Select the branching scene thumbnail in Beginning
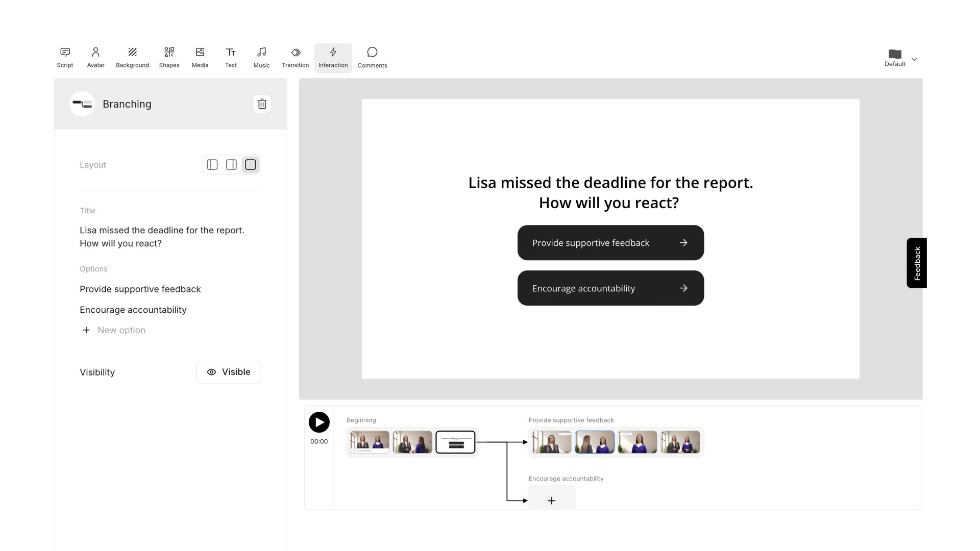Screen dimensions: 980x551 (x=455, y=442)
